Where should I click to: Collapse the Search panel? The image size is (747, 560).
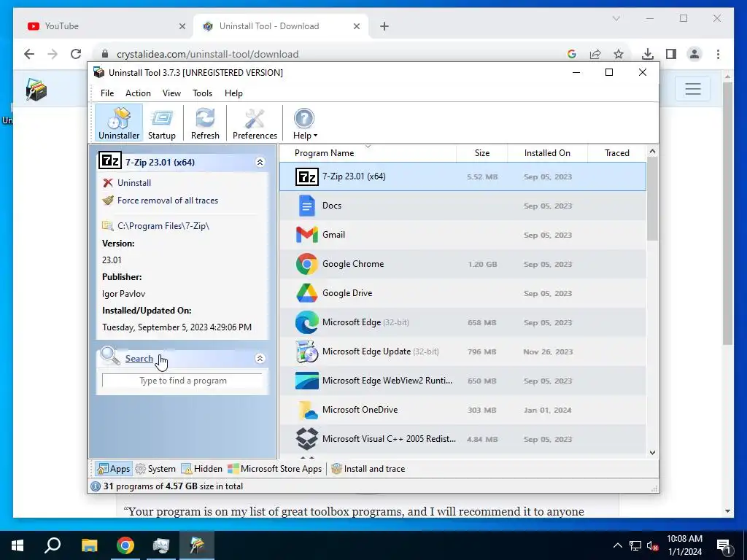260,358
